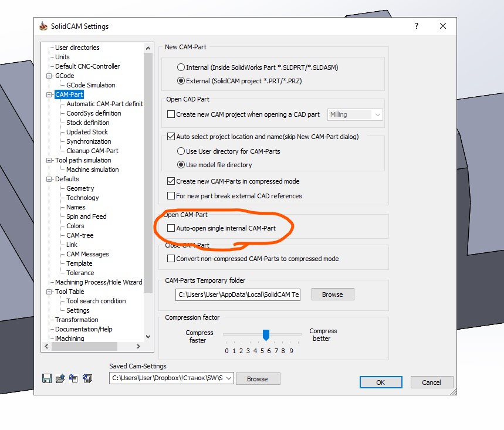The image size is (504, 430).
Task: Open Automatic CAM-Part definition page
Action: coord(104,104)
